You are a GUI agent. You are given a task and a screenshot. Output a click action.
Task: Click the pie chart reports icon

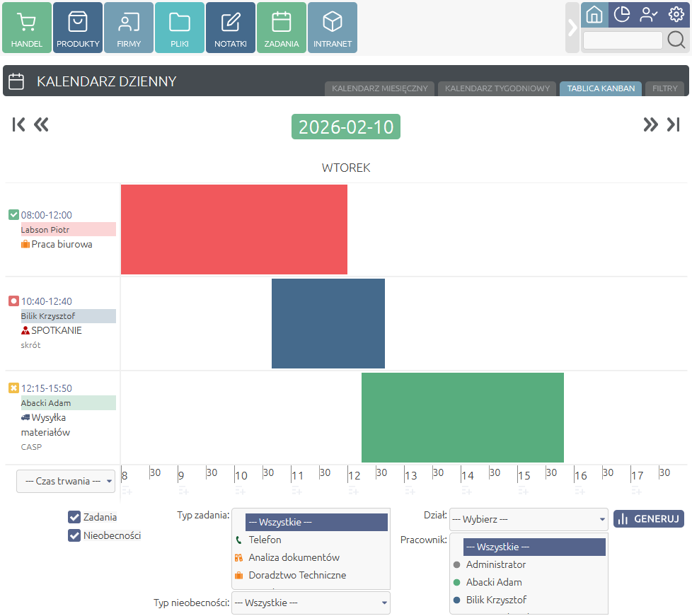tap(621, 14)
